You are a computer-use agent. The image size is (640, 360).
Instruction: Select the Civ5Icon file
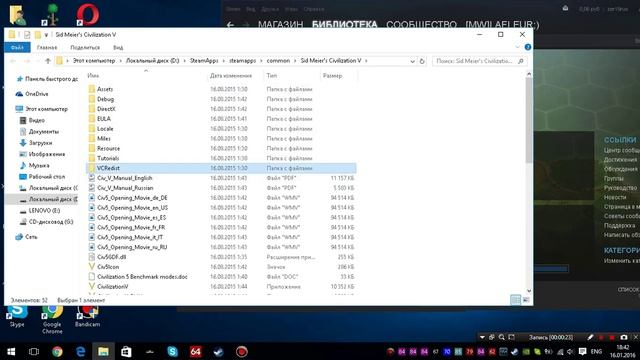click(x=108, y=267)
